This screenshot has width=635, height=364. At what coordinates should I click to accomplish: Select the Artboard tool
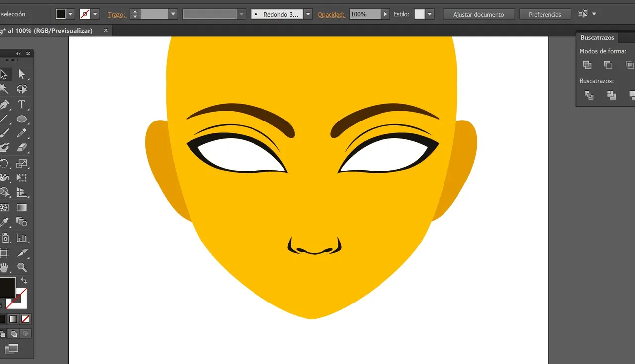pyautogui.click(x=4, y=253)
